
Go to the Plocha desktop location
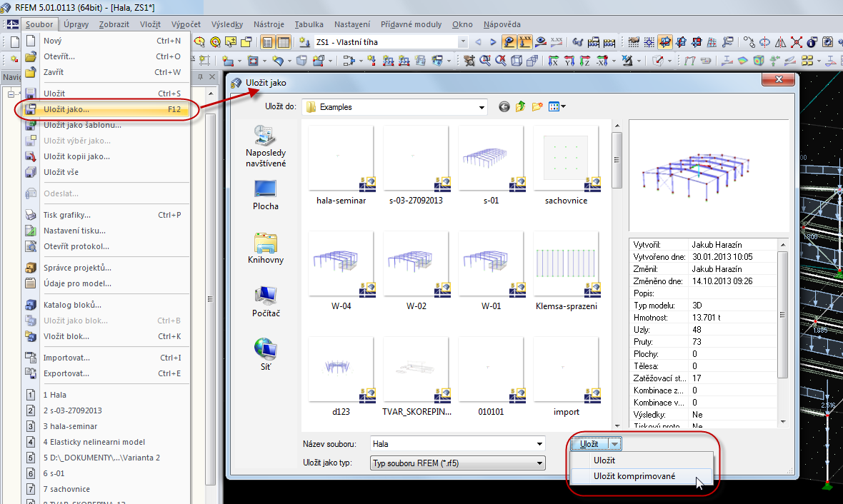[266, 195]
